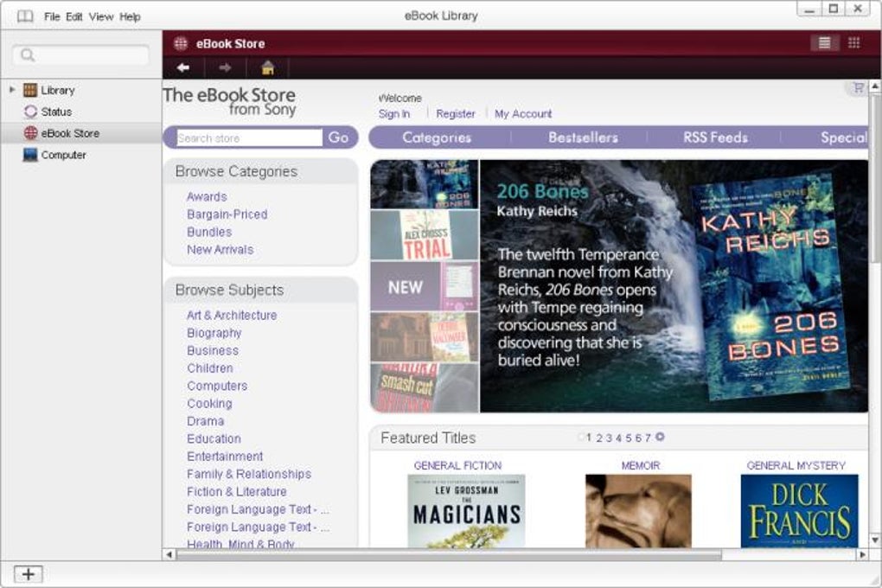Click the horizontal scrollbar right arrow
This screenshot has width=882, height=588.
pyautogui.click(x=863, y=555)
